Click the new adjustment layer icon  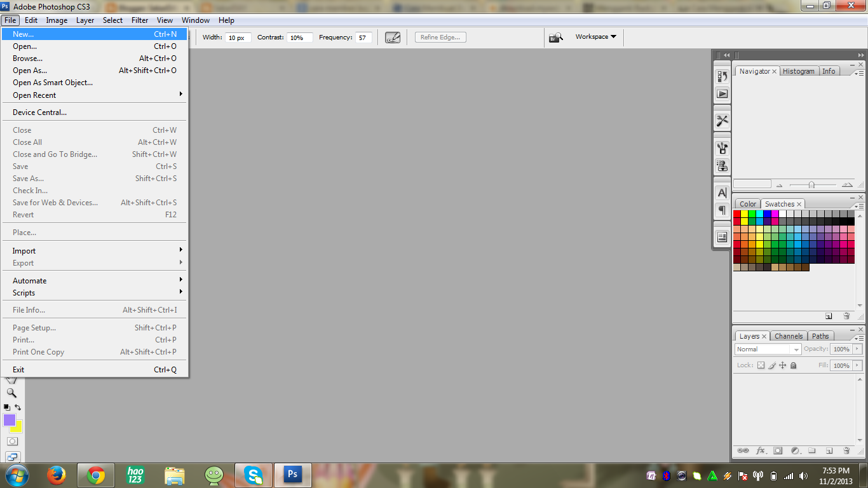click(x=795, y=451)
